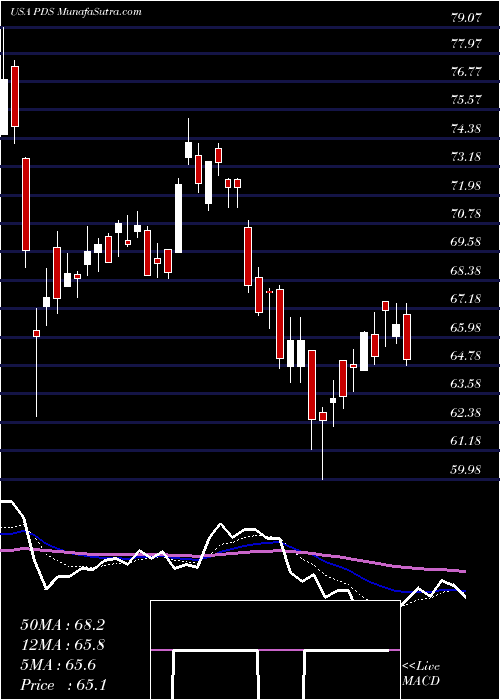The height and width of the screenshot is (700, 500).
Task: Click the USA PDS MunafaSutra.com title text
Action: tap(75, 11)
